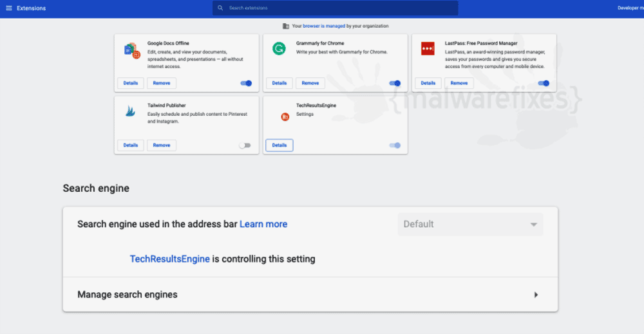The image size is (644, 334).
Task: Open Details for Google Docs Offline
Action: (x=131, y=83)
